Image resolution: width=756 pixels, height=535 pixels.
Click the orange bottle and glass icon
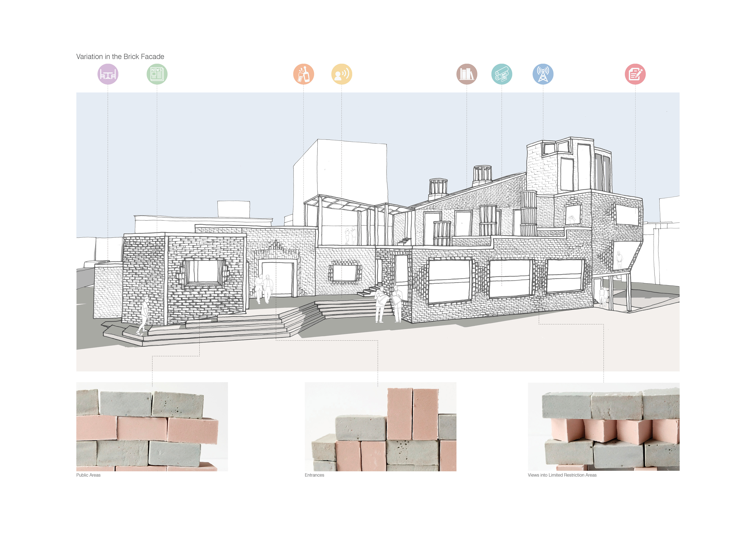pyautogui.click(x=304, y=74)
